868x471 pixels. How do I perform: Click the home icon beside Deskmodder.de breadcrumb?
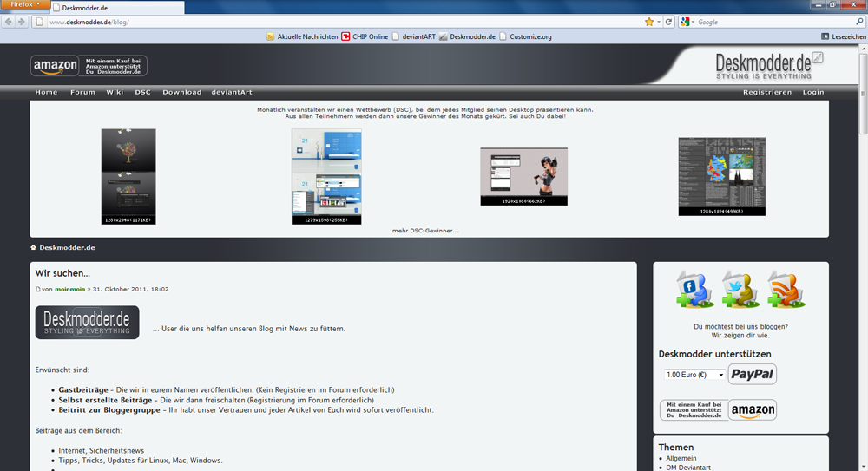tap(33, 247)
